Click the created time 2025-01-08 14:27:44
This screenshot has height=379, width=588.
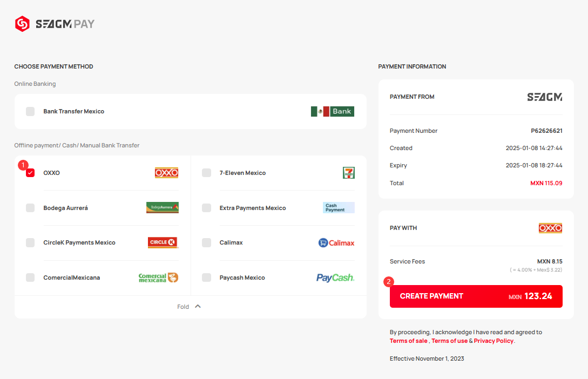pos(534,148)
